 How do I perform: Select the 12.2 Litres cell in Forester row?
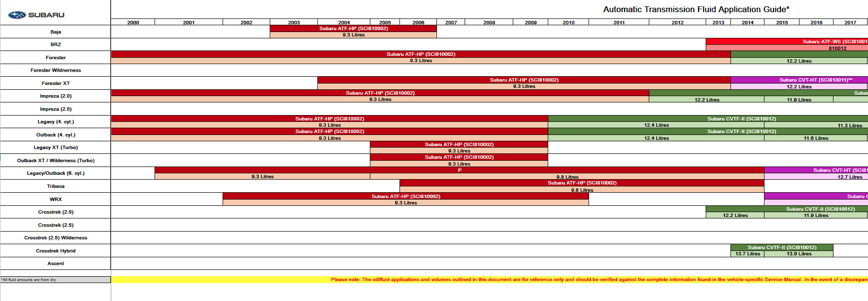799,61
